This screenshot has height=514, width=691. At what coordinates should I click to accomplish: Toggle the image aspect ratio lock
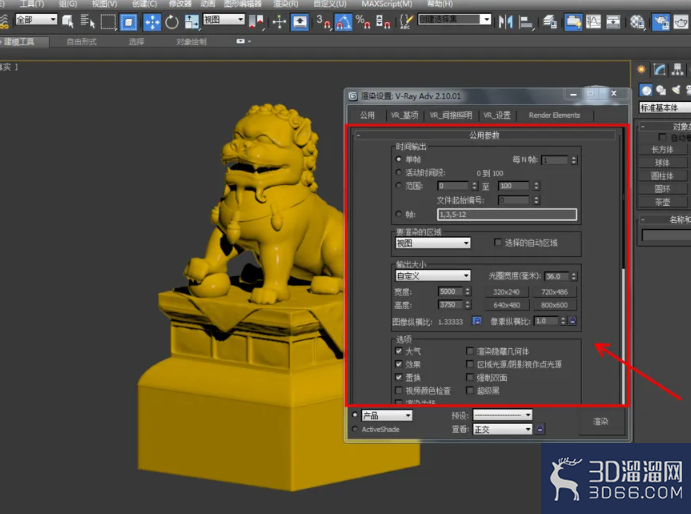tap(476, 321)
